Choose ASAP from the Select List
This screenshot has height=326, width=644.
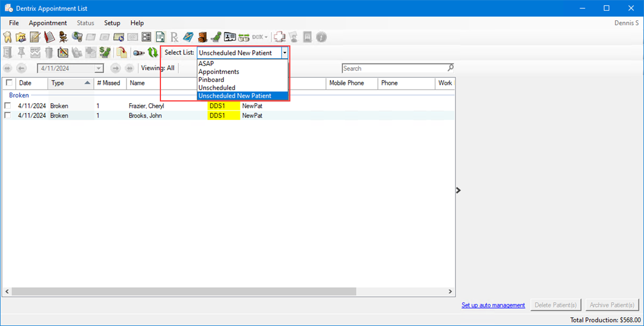pyautogui.click(x=206, y=63)
